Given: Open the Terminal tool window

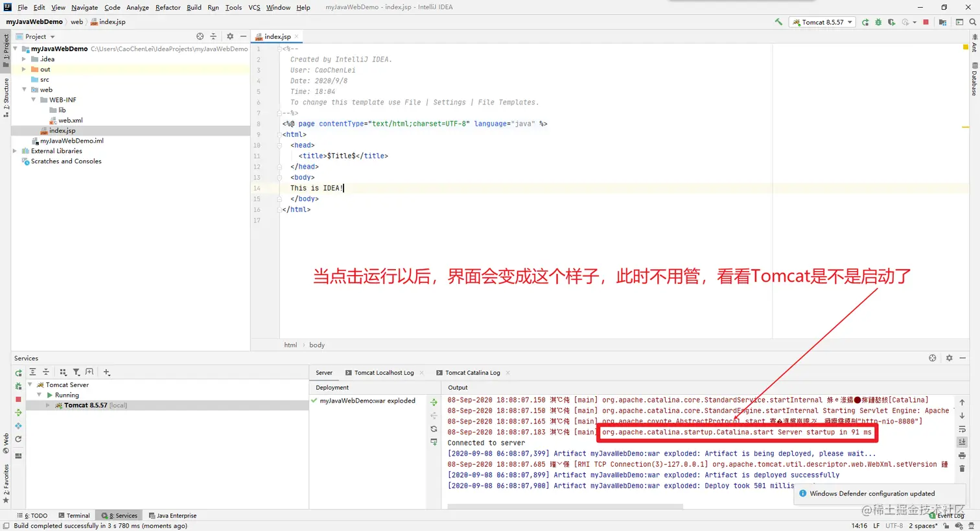Looking at the screenshot, I should [x=75, y=515].
